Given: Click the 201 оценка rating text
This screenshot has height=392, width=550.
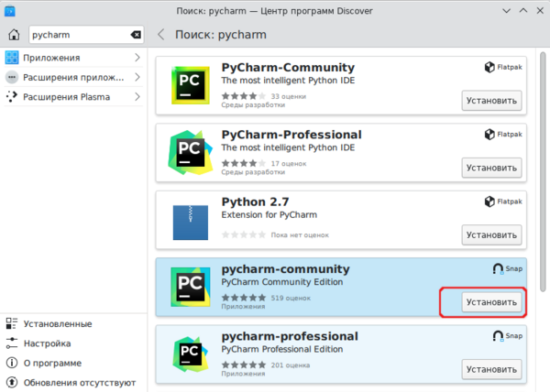Looking at the screenshot, I should click(x=291, y=365).
